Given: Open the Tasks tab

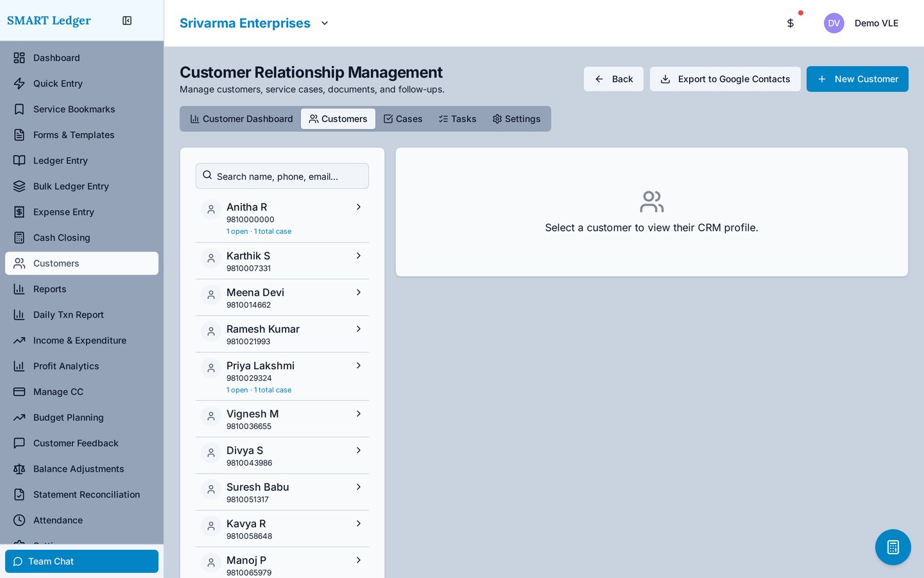Looking at the screenshot, I should 458,119.
